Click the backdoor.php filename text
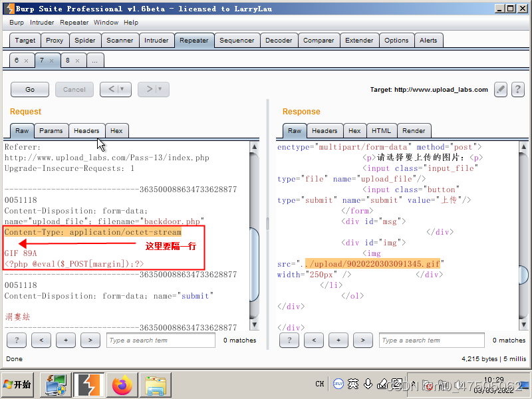Image resolution: width=532 pixels, height=399 pixels. point(172,221)
